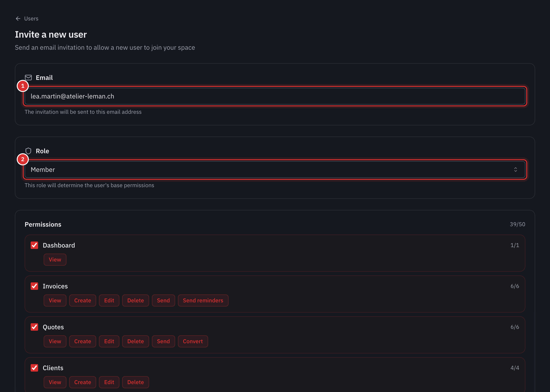
Task: Uncheck the Clients permissions checkbox
Action: pyautogui.click(x=34, y=368)
